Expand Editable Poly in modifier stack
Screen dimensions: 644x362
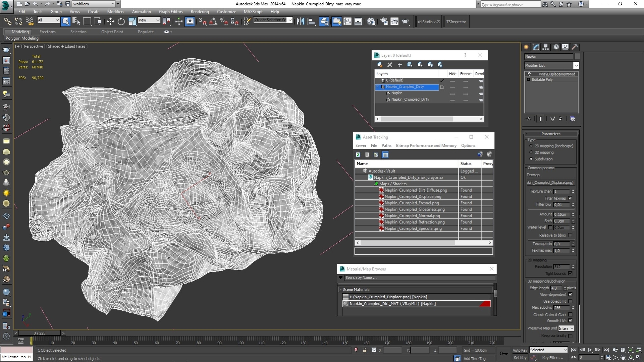(x=529, y=79)
